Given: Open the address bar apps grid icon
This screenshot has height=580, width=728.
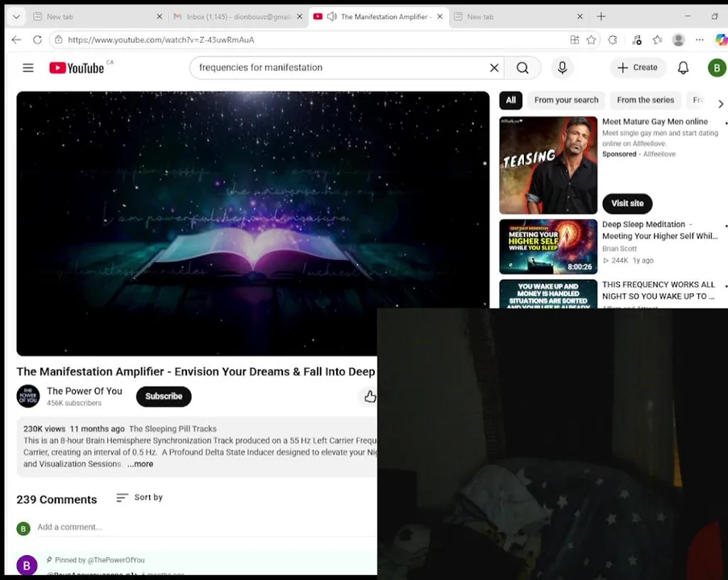Looking at the screenshot, I should (x=574, y=40).
